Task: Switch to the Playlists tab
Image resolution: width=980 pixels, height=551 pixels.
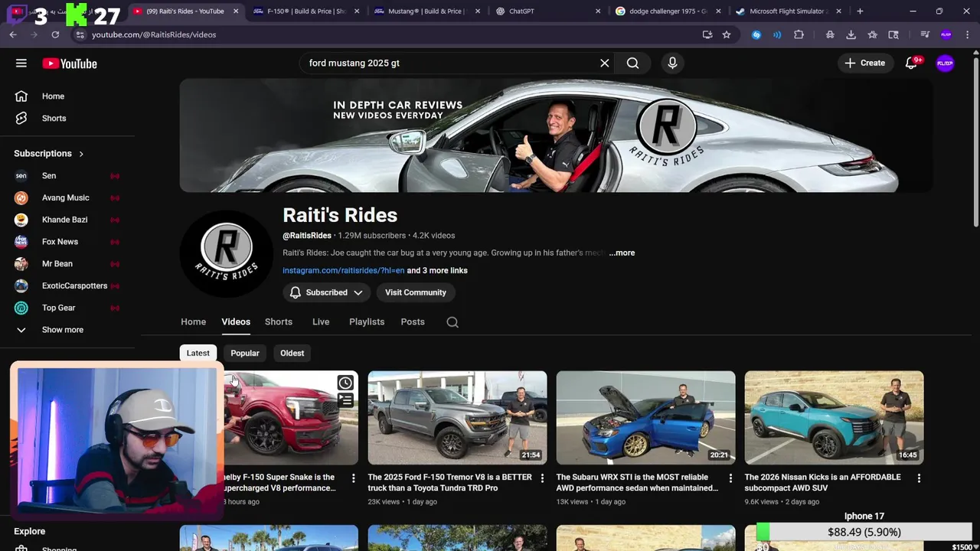Action: click(x=367, y=321)
